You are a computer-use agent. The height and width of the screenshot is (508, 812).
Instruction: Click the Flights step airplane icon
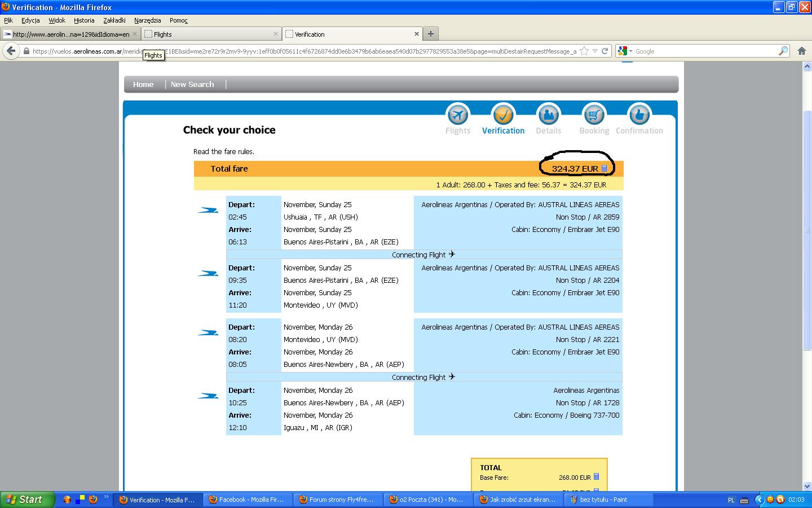457,115
